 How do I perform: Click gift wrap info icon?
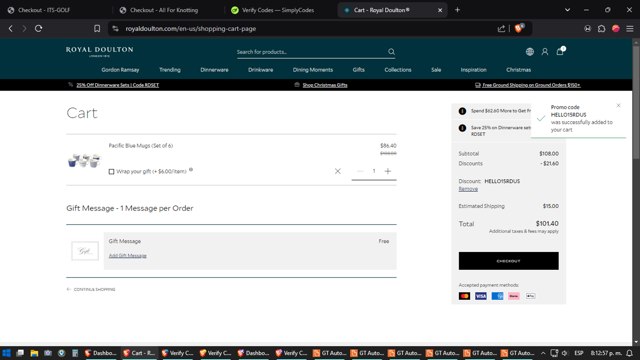[191, 170]
